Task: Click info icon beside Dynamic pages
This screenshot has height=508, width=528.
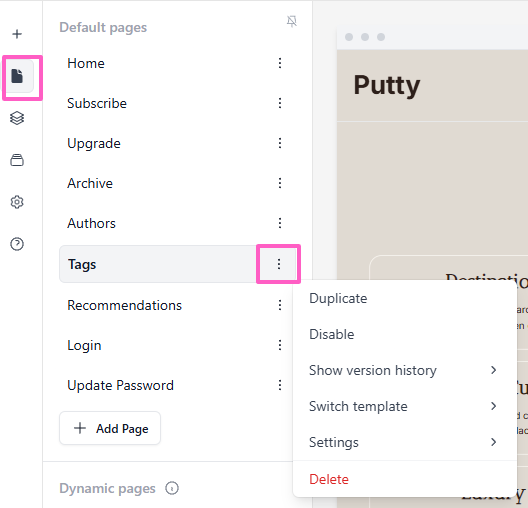Action: tap(172, 488)
